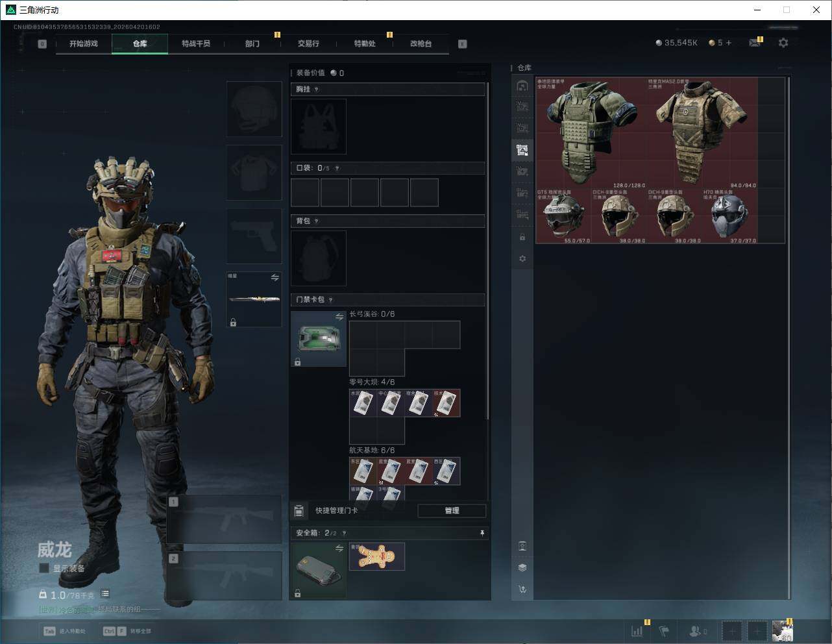Select the H70 helmet with 37.0/37.0

(x=730, y=216)
